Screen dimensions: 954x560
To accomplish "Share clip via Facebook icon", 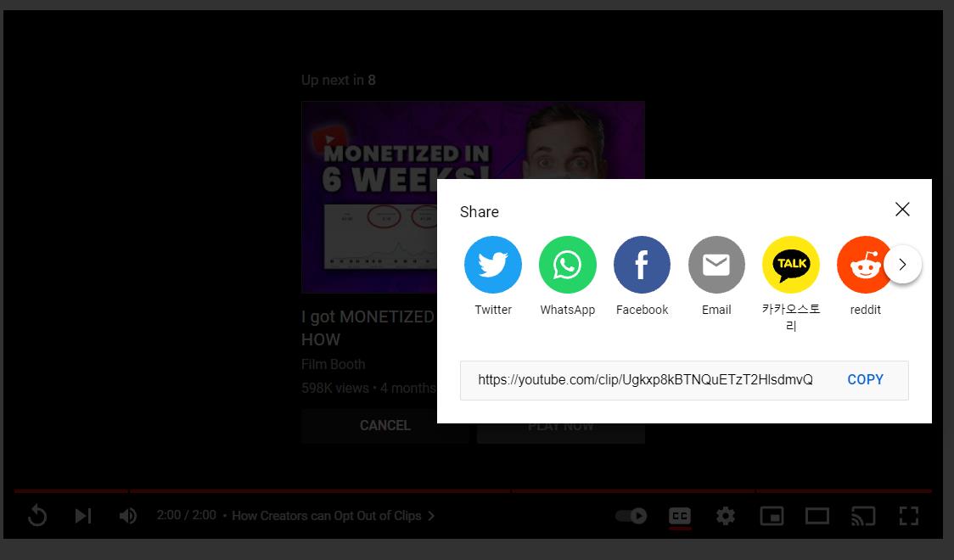I will [x=642, y=265].
